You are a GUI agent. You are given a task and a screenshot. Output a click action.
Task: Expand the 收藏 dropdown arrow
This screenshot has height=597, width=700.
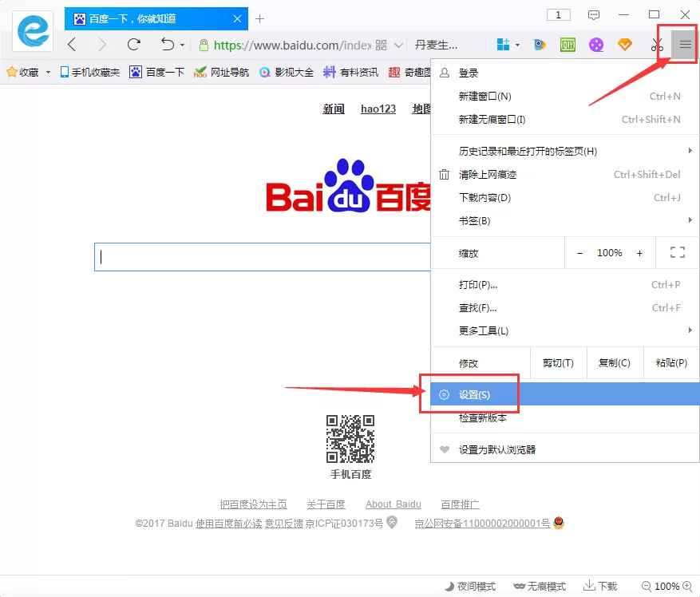[48, 72]
